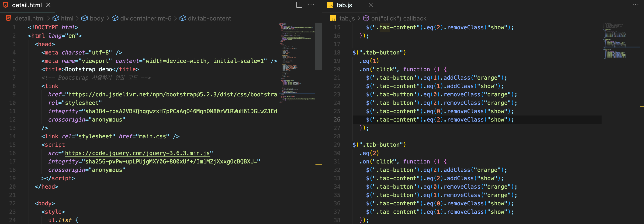Click the cube icon before body breadcrumb

(85, 18)
